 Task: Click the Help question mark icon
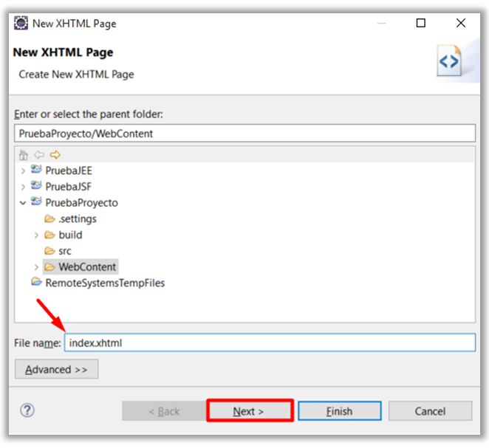27,411
